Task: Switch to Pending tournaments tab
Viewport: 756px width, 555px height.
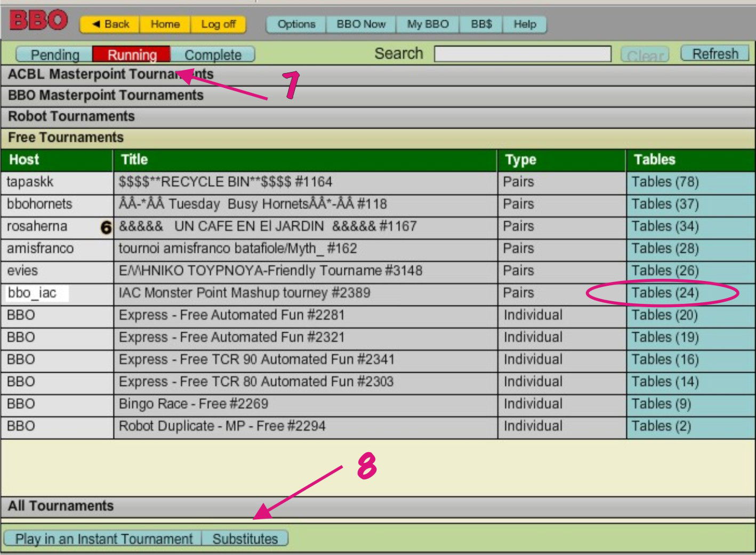Action: (54, 54)
